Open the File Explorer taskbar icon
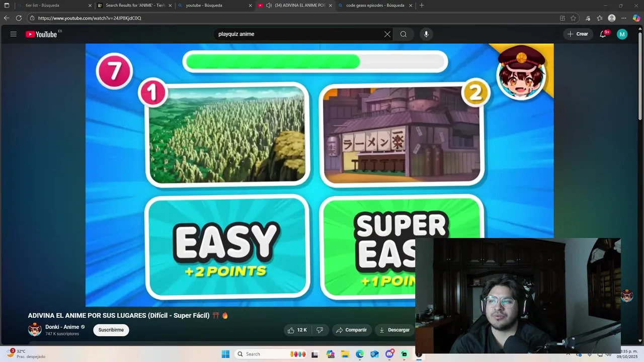Image resolution: width=644 pixels, height=362 pixels. [345, 354]
